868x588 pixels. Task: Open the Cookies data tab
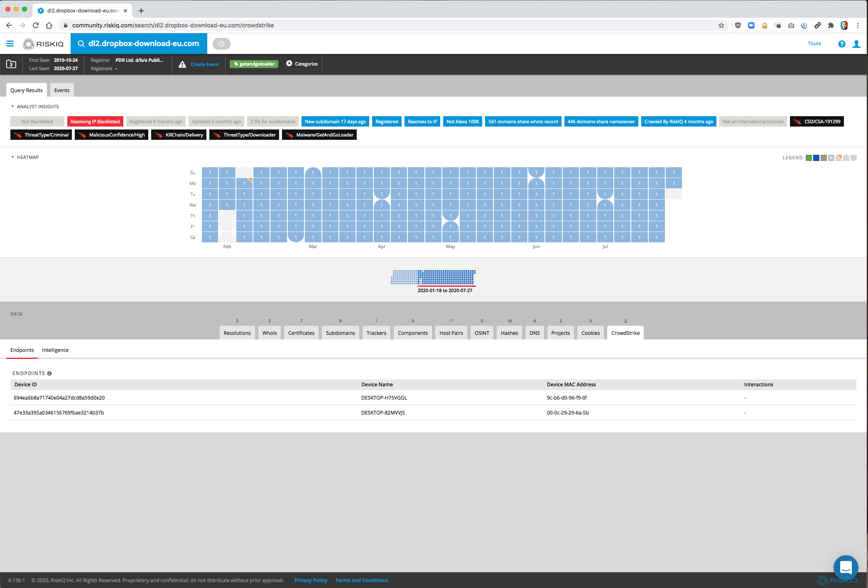click(x=591, y=333)
